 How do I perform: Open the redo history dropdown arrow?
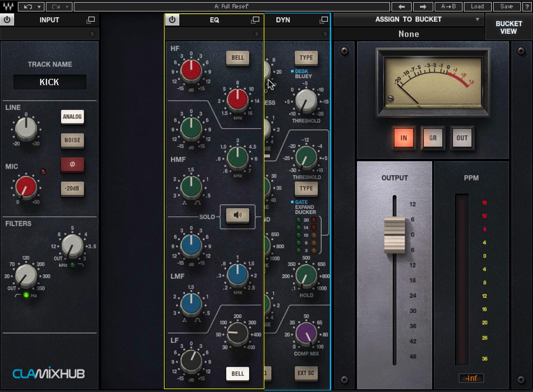pyautogui.click(x=68, y=6)
